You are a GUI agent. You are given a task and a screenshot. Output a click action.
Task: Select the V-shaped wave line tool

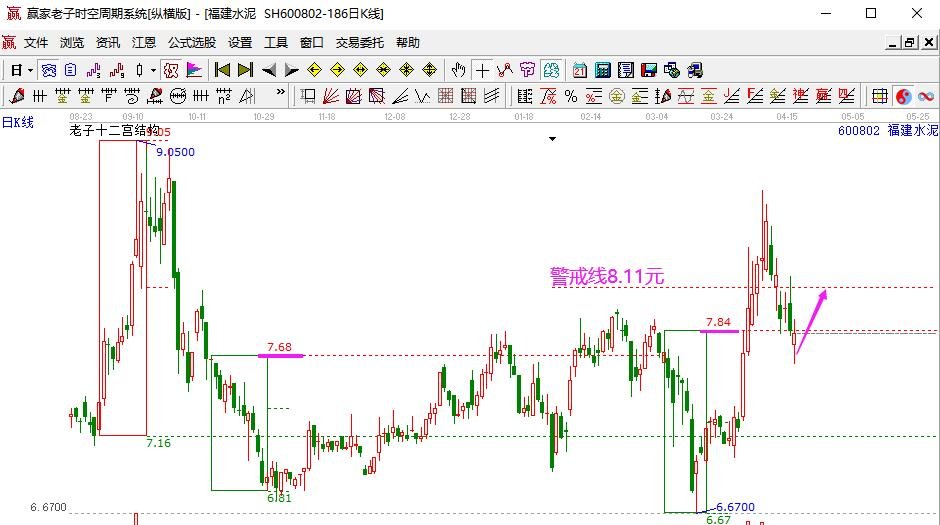(423, 96)
